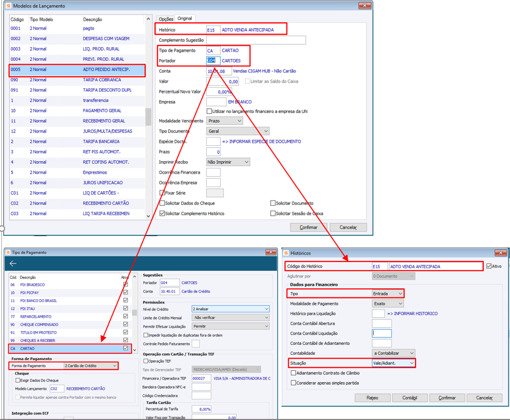The image size is (510, 420).
Task: Toggle the Ativo checkbox in Históricos
Action: (489, 266)
